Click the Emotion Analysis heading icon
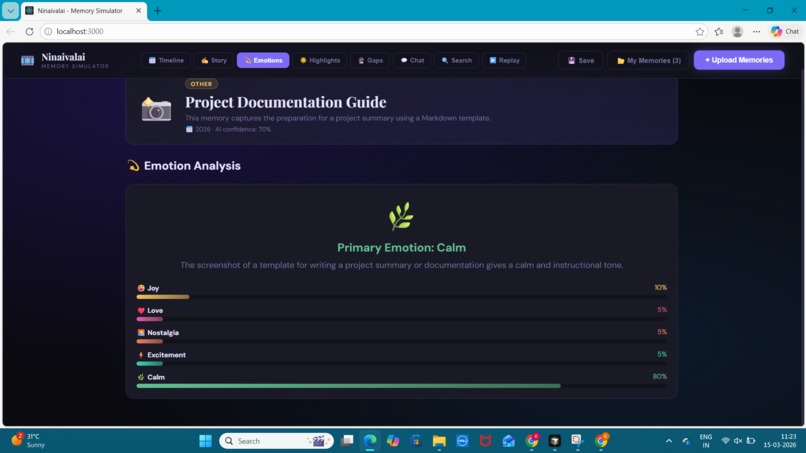 click(x=134, y=166)
